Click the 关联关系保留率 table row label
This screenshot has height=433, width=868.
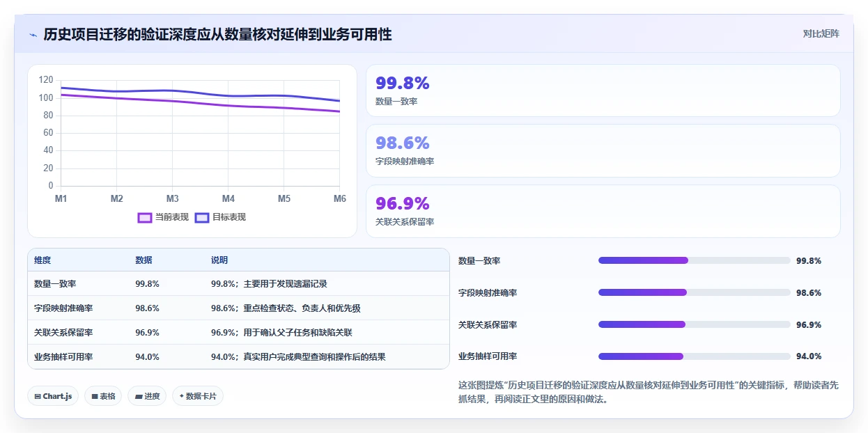coord(63,332)
